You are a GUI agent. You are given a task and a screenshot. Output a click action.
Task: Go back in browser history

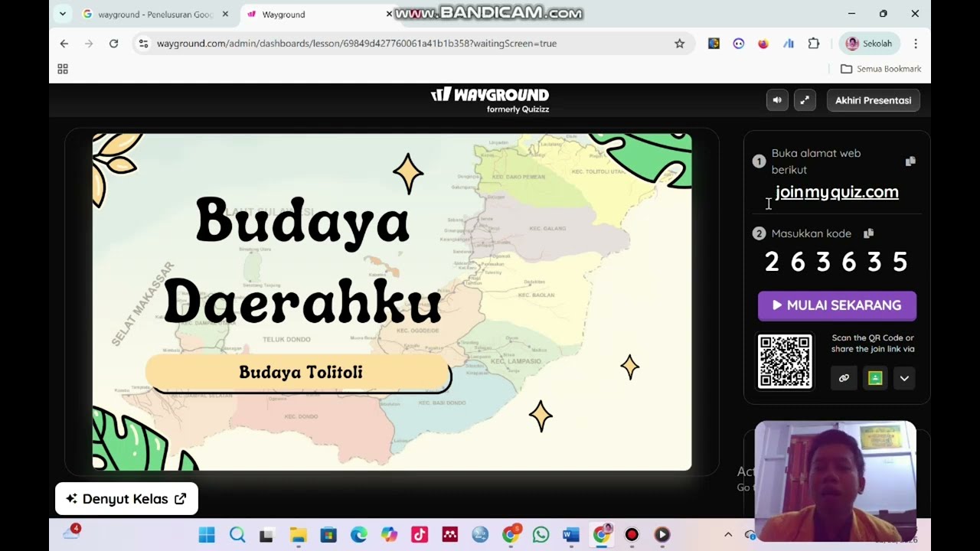64,44
